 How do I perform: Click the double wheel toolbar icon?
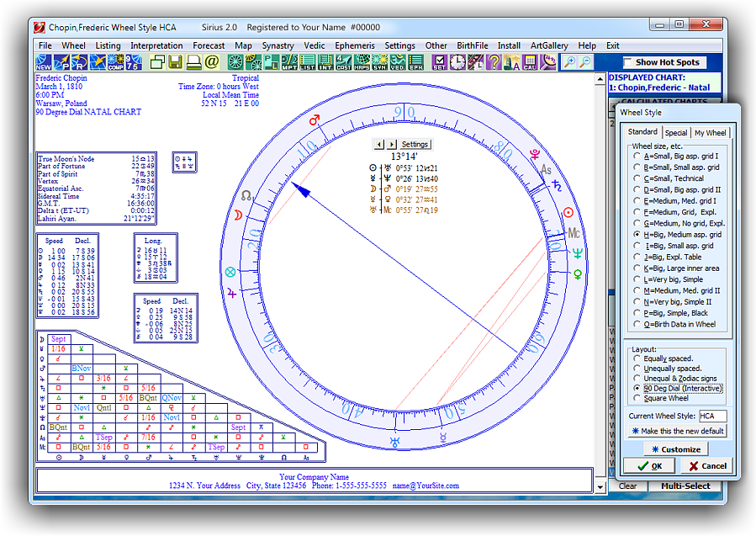[253, 62]
